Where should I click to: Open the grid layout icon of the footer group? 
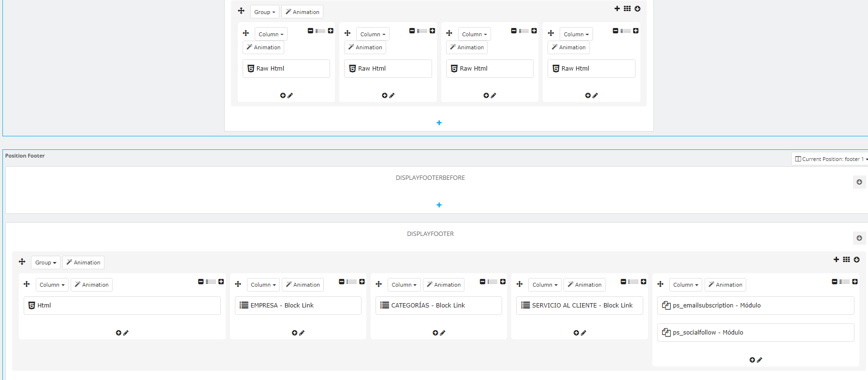[846, 260]
